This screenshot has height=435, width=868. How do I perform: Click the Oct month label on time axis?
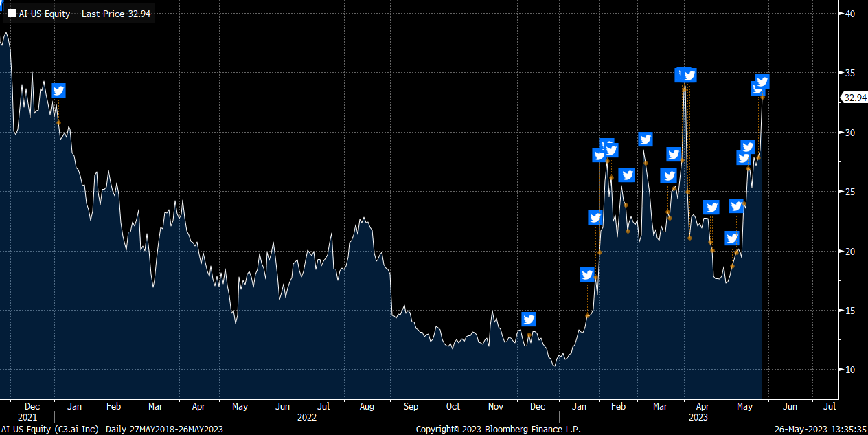(453, 407)
